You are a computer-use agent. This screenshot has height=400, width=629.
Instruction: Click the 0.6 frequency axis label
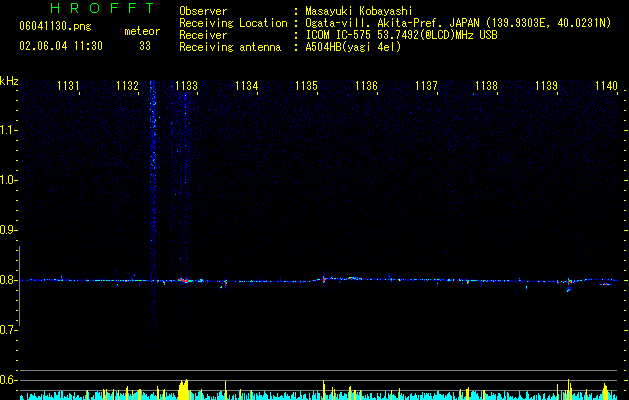click(8, 380)
